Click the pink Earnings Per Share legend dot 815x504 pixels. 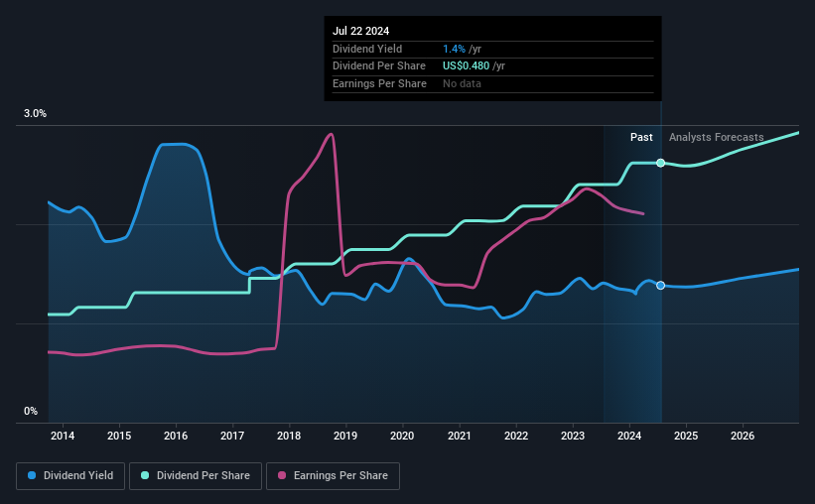pyautogui.click(x=282, y=475)
